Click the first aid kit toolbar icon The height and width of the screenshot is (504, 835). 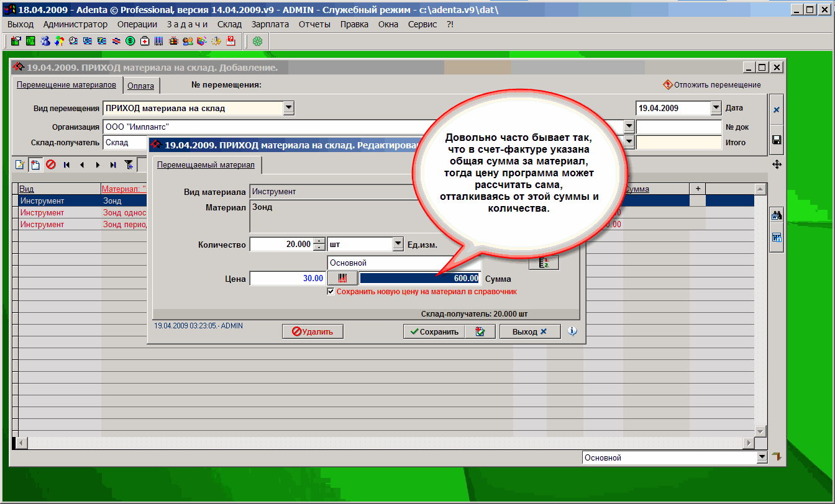(x=145, y=42)
